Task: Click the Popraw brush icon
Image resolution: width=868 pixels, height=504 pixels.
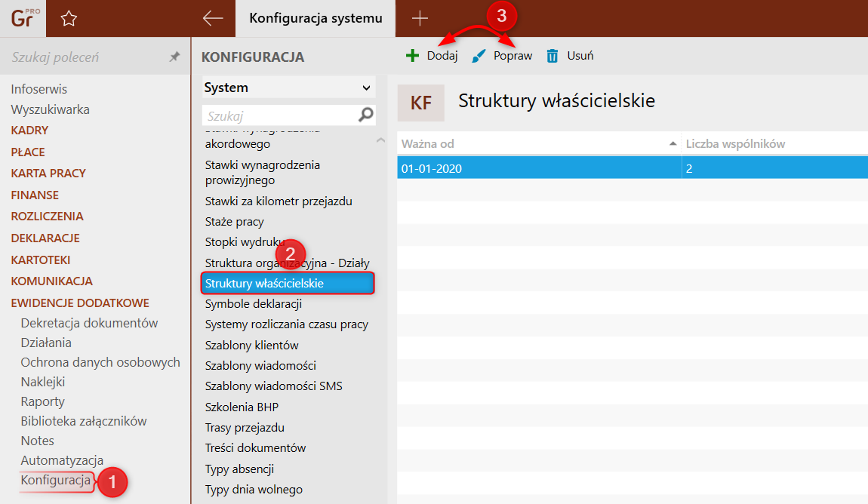Action: [x=479, y=56]
